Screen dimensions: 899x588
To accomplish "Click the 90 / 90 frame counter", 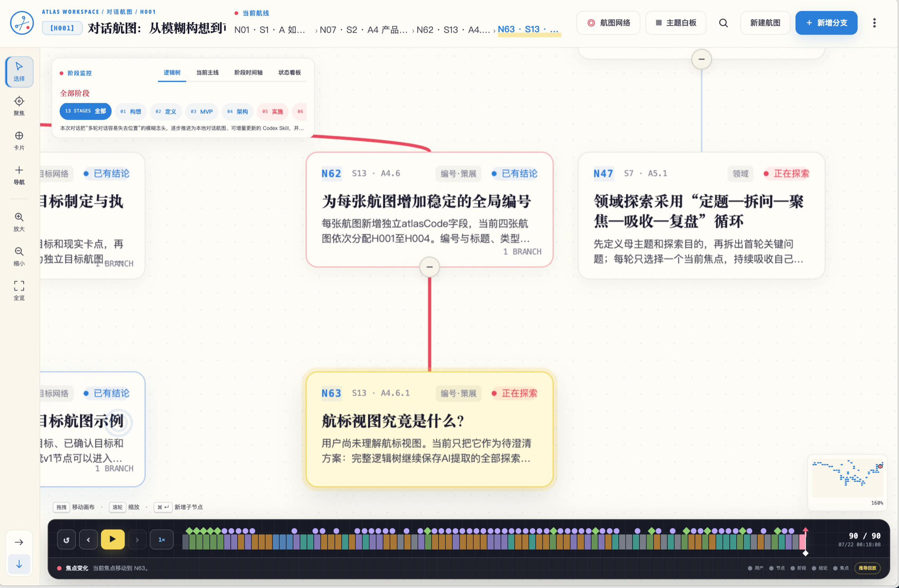I will pyautogui.click(x=864, y=536).
